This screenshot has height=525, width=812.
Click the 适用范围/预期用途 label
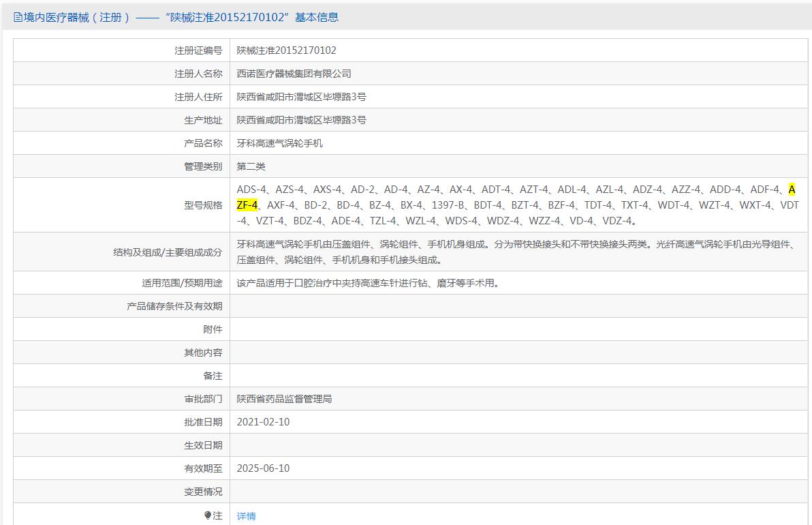click(182, 283)
